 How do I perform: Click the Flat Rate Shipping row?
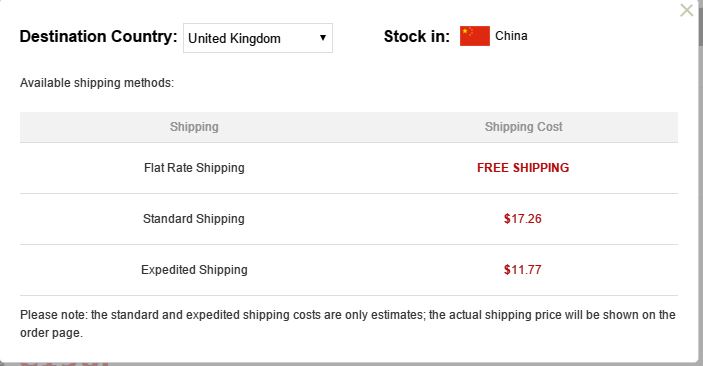pyautogui.click(x=349, y=168)
